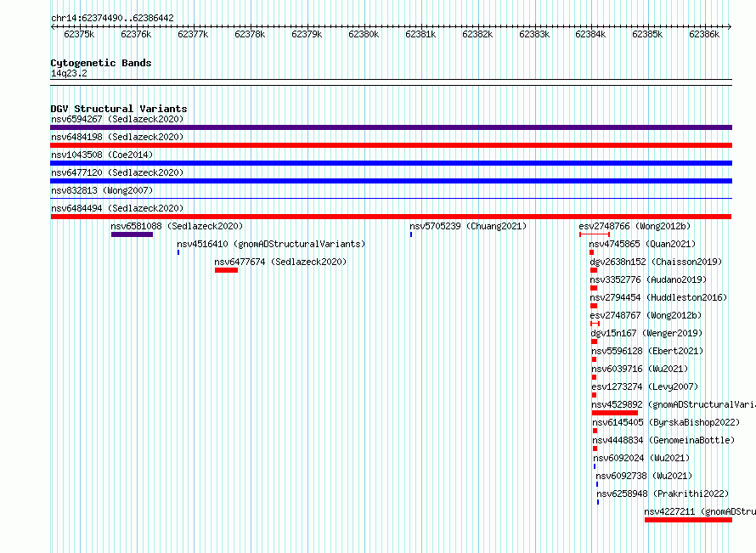756x553 pixels.
Task: Click the red esv1273274 marker
Action: 594,395
